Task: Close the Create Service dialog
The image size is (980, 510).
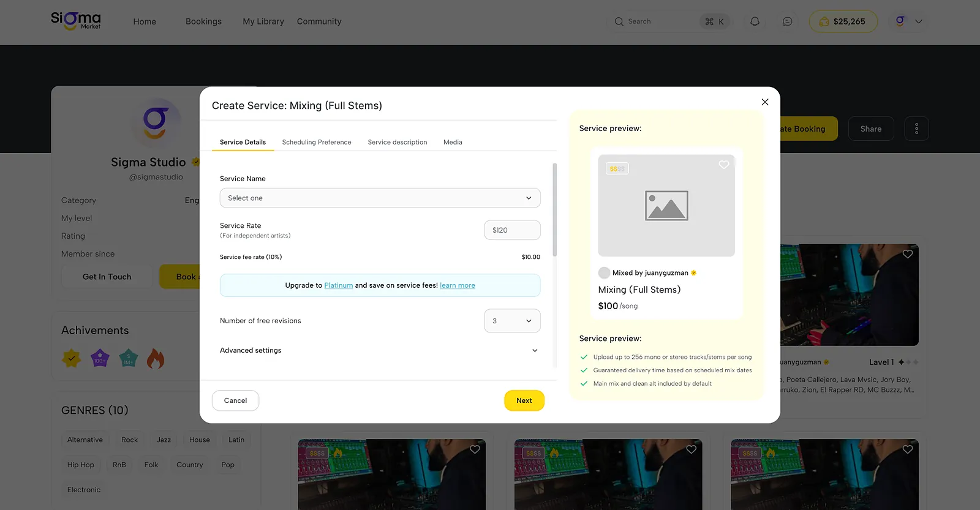Action: [x=765, y=102]
